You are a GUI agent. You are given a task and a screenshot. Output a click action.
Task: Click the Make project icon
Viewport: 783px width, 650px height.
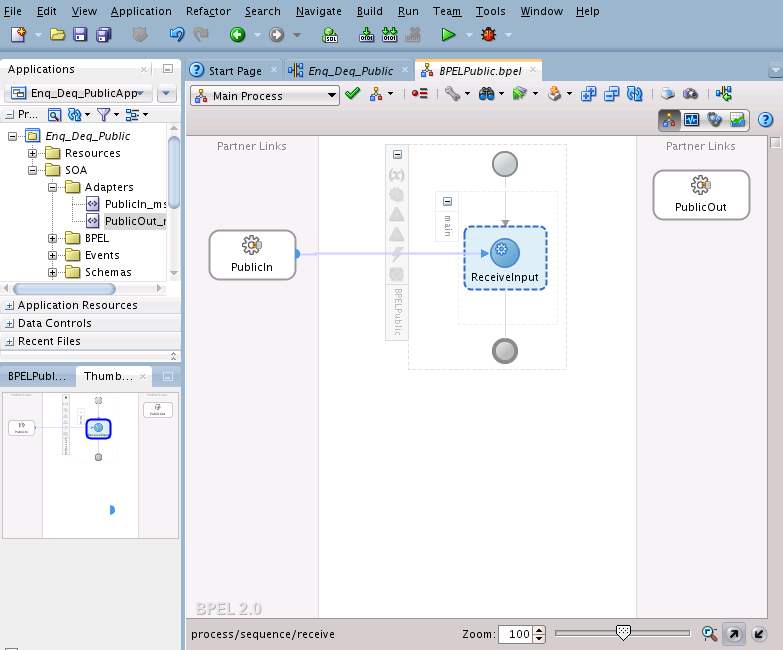tap(367, 35)
